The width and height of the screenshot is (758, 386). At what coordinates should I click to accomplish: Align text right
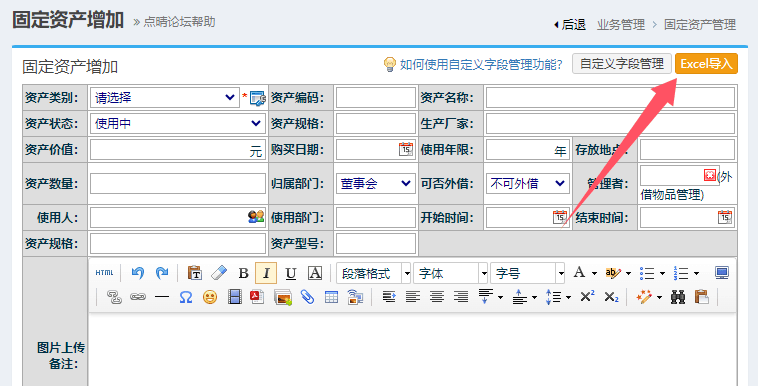click(x=461, y=297)
